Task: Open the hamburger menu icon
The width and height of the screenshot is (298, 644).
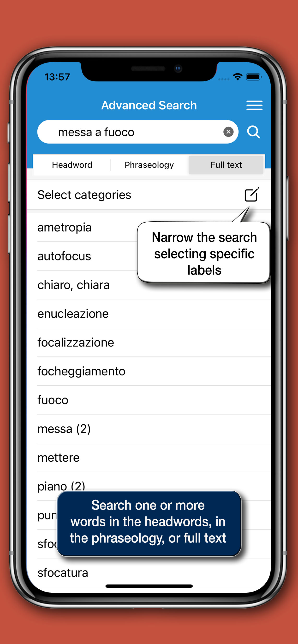Action: click(254, 105)
